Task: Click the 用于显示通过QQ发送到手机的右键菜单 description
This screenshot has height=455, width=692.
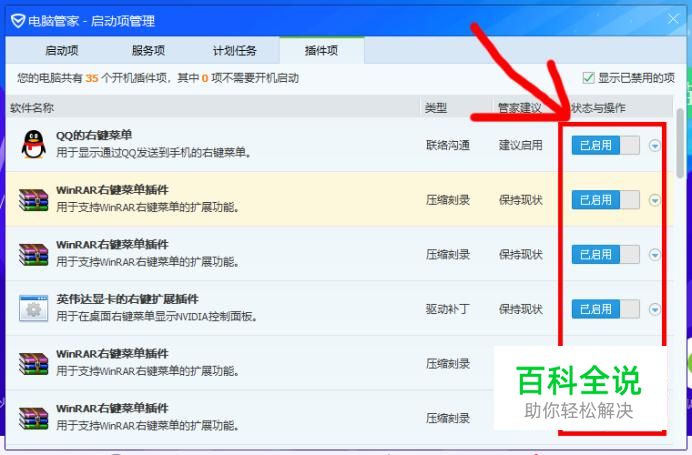Action: 154,153
